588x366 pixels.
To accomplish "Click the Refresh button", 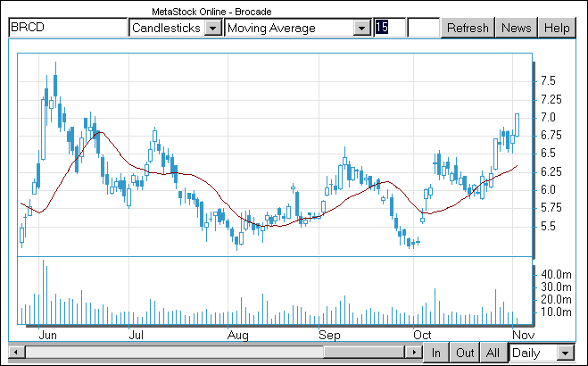I will tap(468, 29).
